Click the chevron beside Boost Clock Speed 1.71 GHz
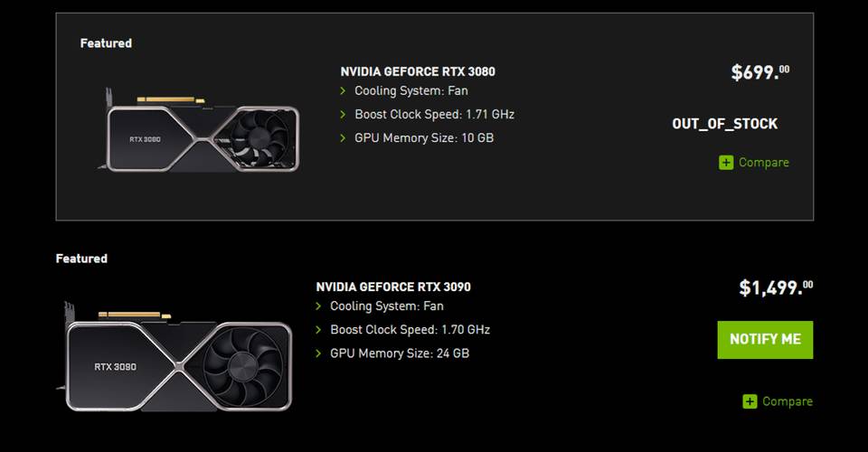Screen dimensions: 868x452 click(x=344, y=115)
